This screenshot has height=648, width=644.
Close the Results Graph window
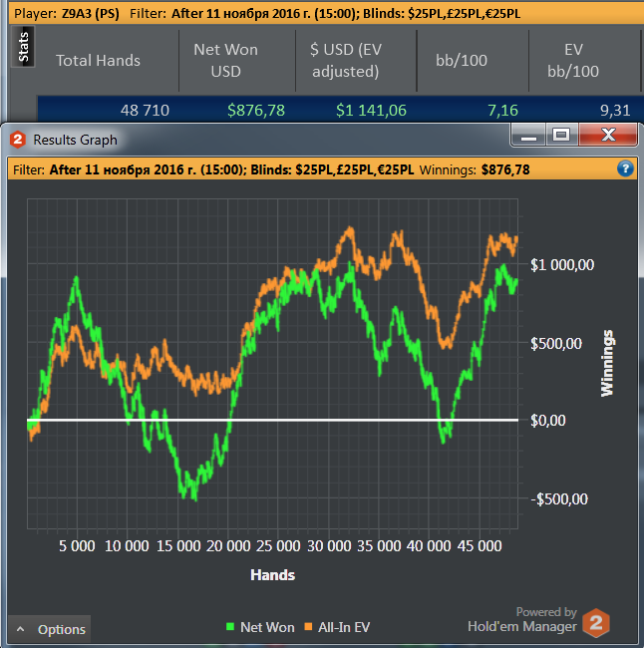[608, 136]
